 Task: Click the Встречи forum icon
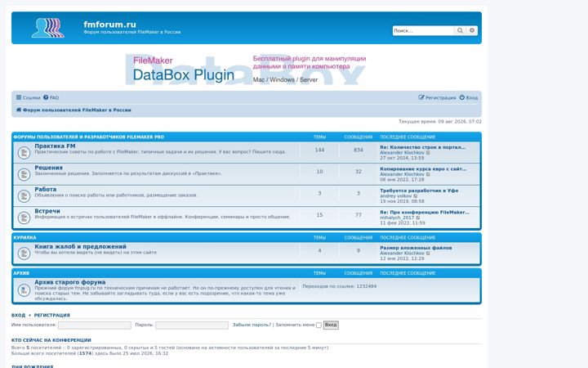[24, 218]
